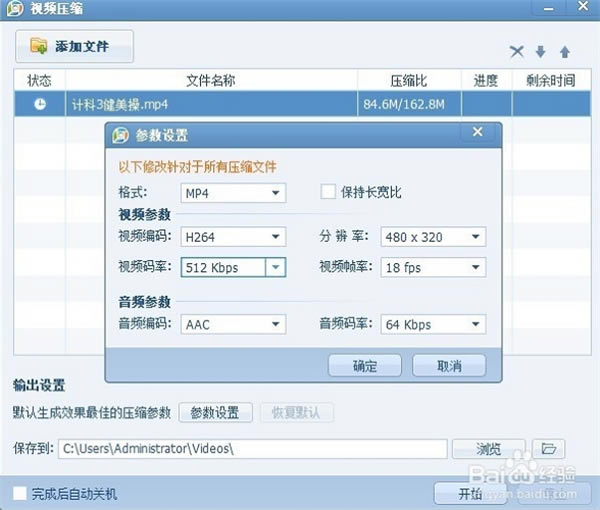Cancel the dialog with the 取消 button
The width and height of the screenshot is (600, 510).
pyautogui.click(x=449, y=366)
